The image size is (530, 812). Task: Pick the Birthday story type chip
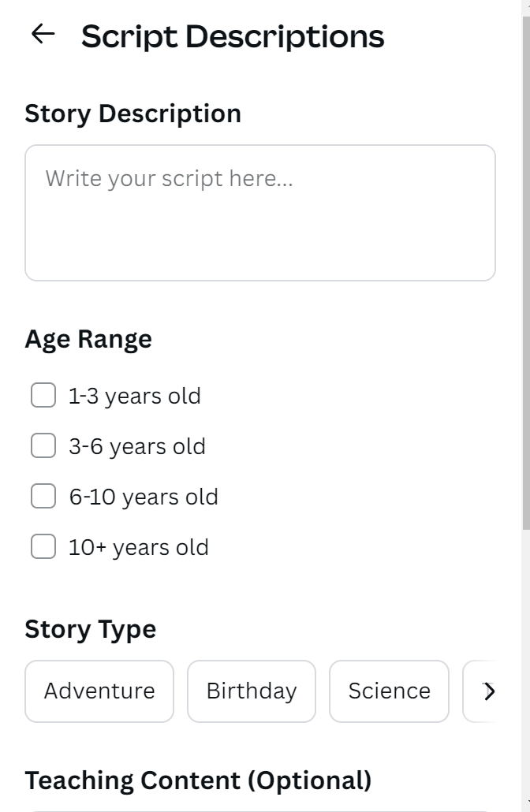click(252, 691)
